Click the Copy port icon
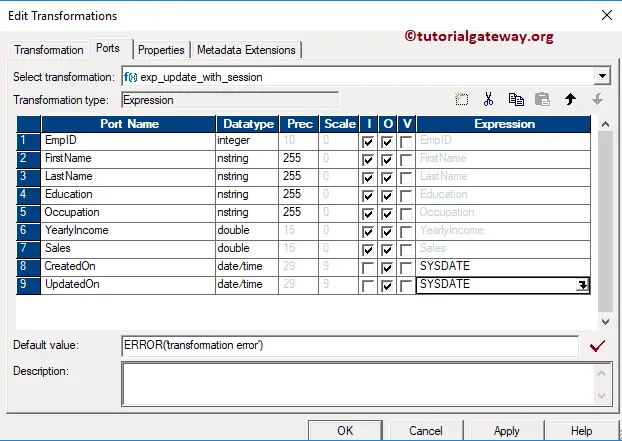 (x=516, y=100)
